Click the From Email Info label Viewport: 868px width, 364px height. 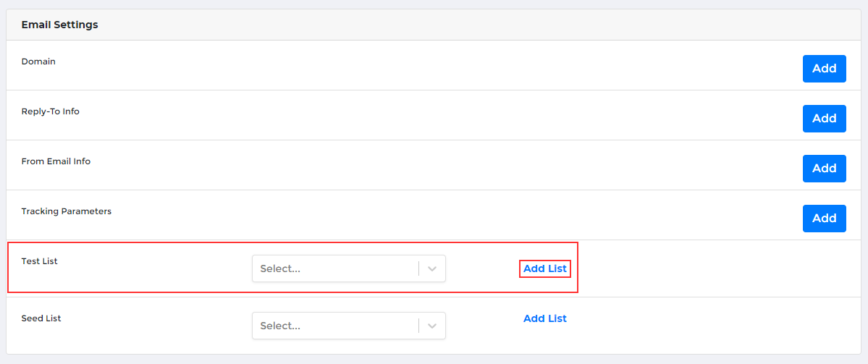(x=56, y=161)
